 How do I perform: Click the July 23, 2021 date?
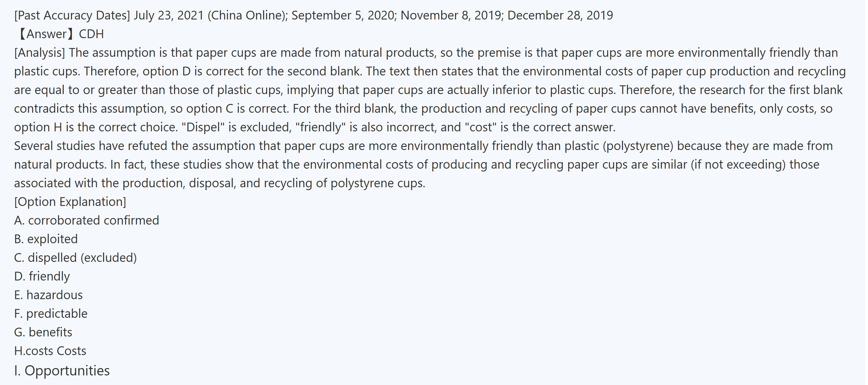(169, 16)
